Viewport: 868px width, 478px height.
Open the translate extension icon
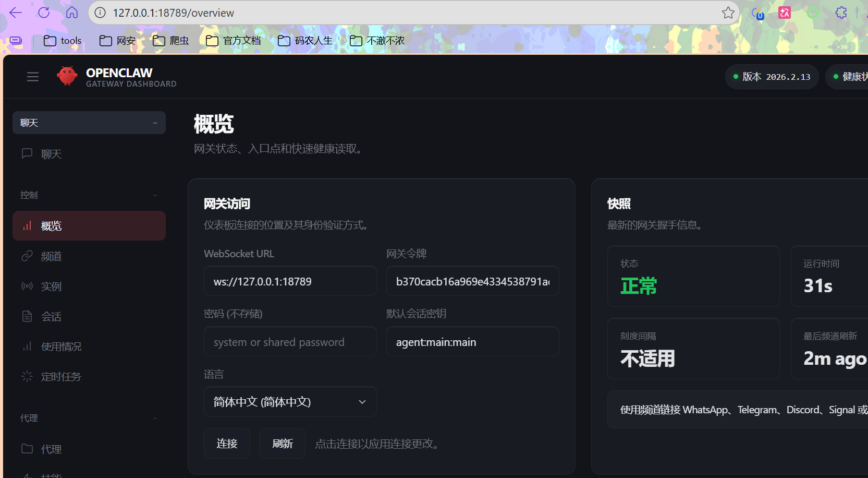[x=785, y=13]
